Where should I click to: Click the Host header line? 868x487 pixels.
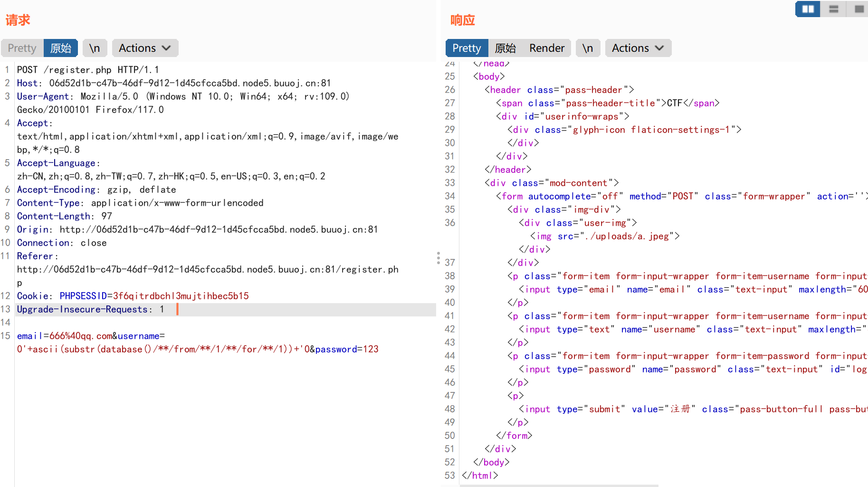coord(174,83)
